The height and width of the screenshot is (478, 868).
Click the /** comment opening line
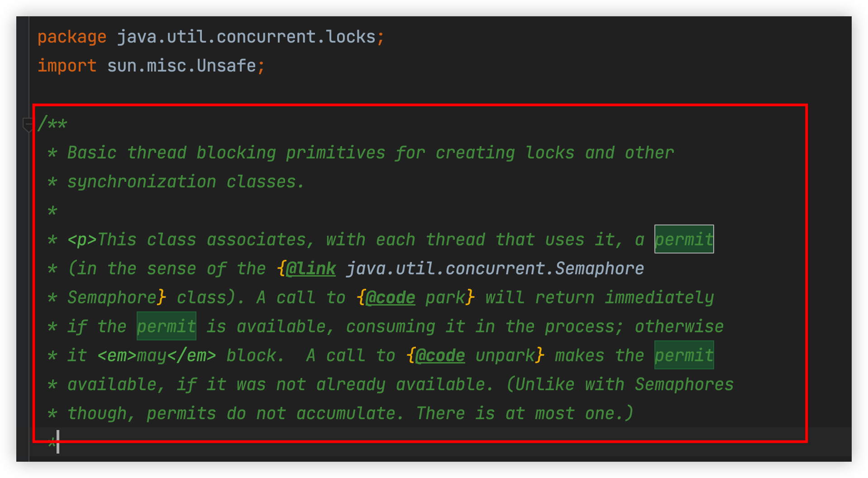pyautogui.click(x=52, y=124)
